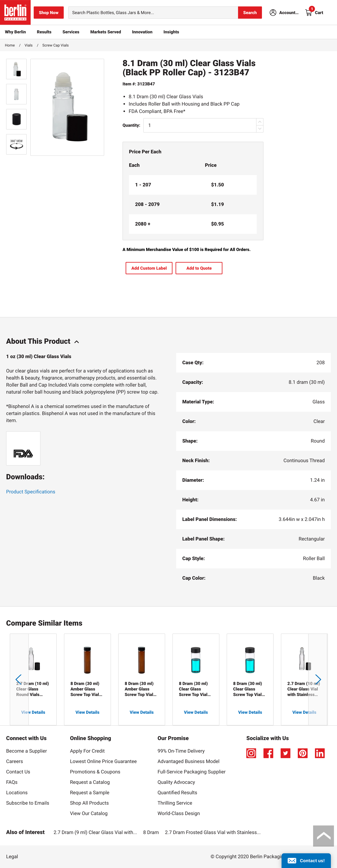Open the Services menu
This screenshot has height=868, width=337.
[x=70, y=32]
